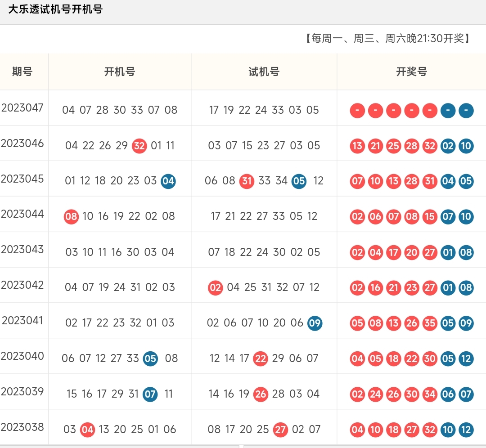Select issue number 2023046

pyautogui.click(x=22, y=143)
